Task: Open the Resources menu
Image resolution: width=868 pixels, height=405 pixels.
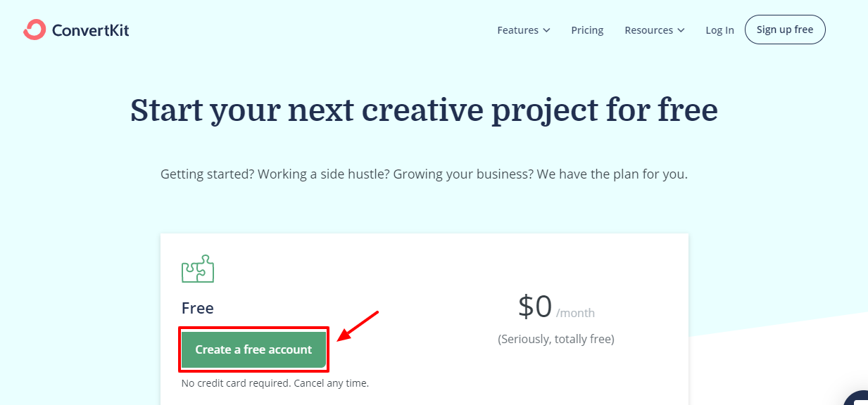Action: tap(648, 30)
